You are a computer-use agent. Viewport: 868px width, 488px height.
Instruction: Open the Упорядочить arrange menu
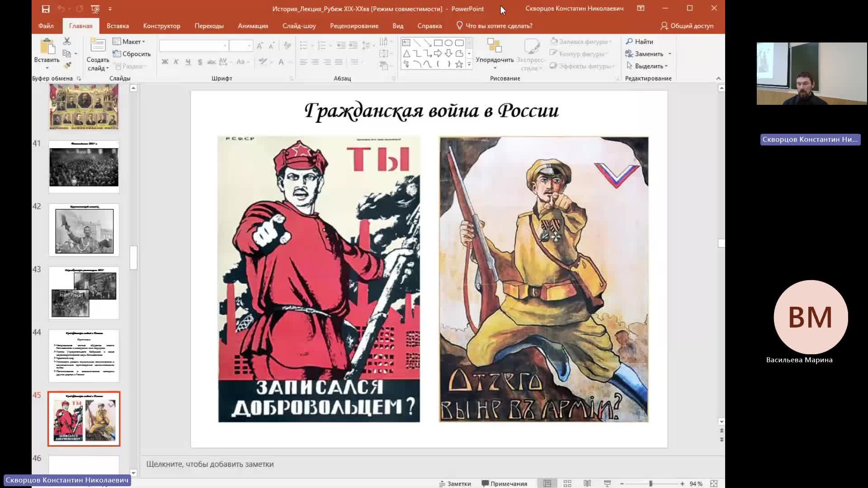pos(495,54)
